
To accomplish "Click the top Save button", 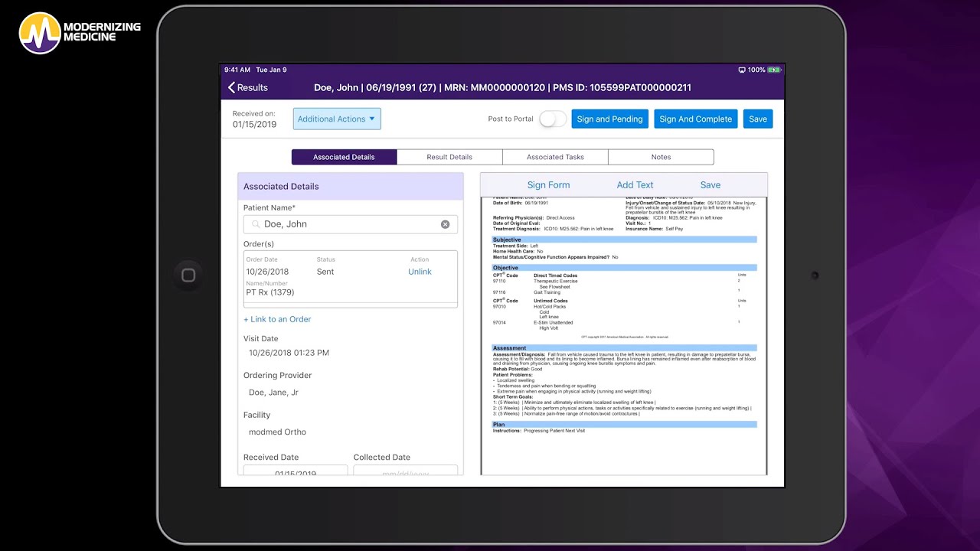I will (758, 119).
